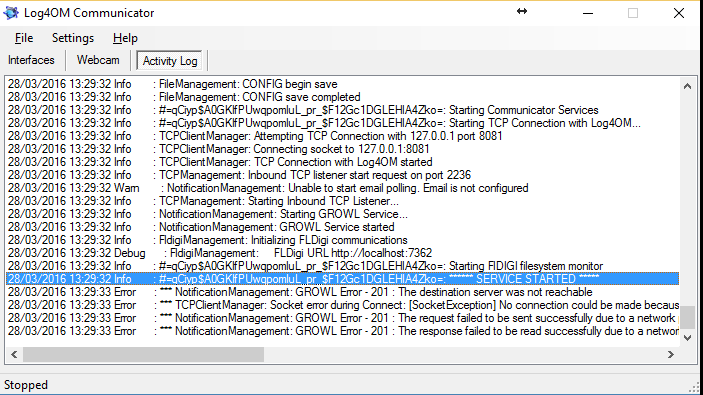Select the 'Starting Communicator Services' log line
This screenshot has width=703, height=395.
343,110
